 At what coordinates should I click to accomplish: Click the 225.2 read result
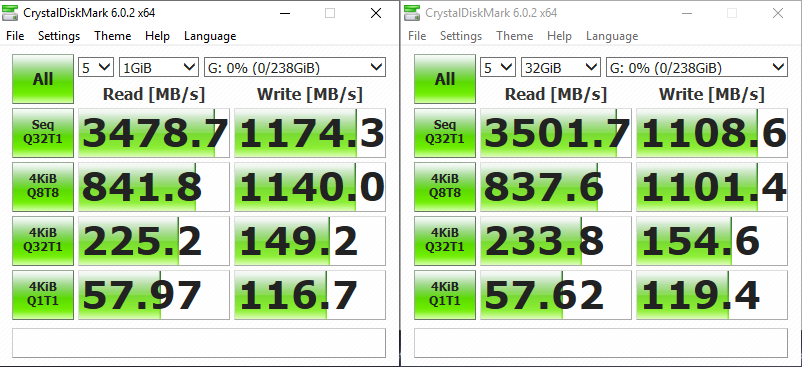pyautogui.click(x=154, y=241)
